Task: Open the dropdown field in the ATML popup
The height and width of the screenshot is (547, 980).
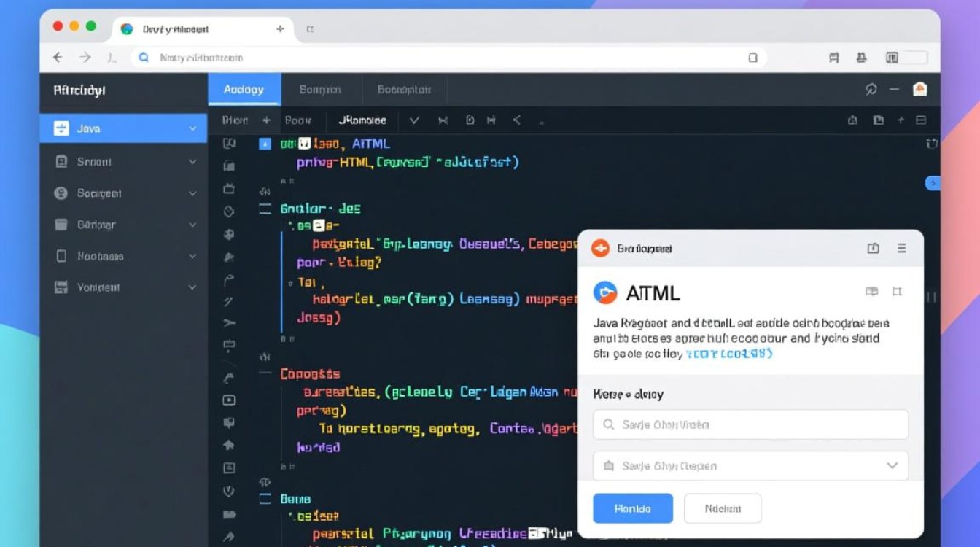Action: point(750,465)
